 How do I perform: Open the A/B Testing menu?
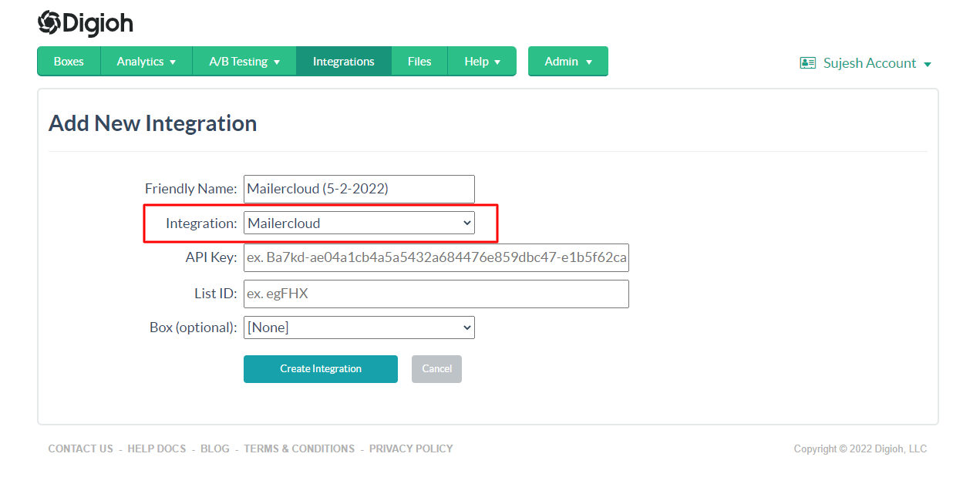pos(244,62)
